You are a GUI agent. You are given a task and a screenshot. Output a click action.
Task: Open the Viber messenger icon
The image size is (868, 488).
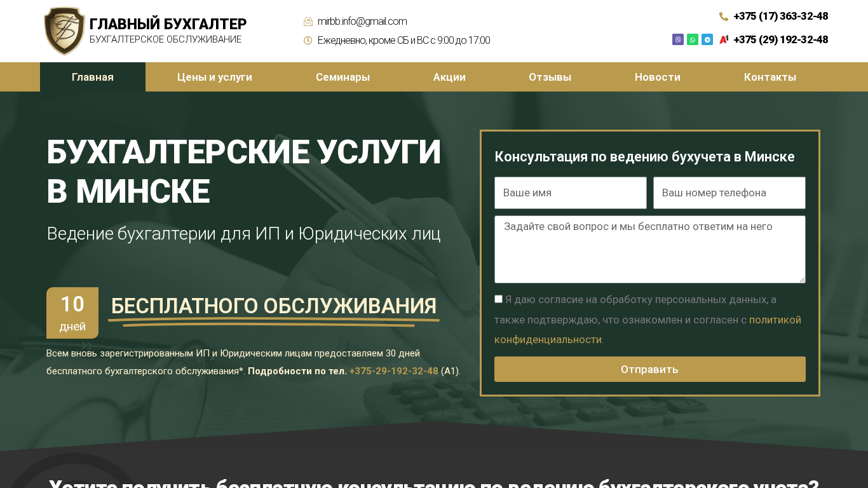pos(678,39)
